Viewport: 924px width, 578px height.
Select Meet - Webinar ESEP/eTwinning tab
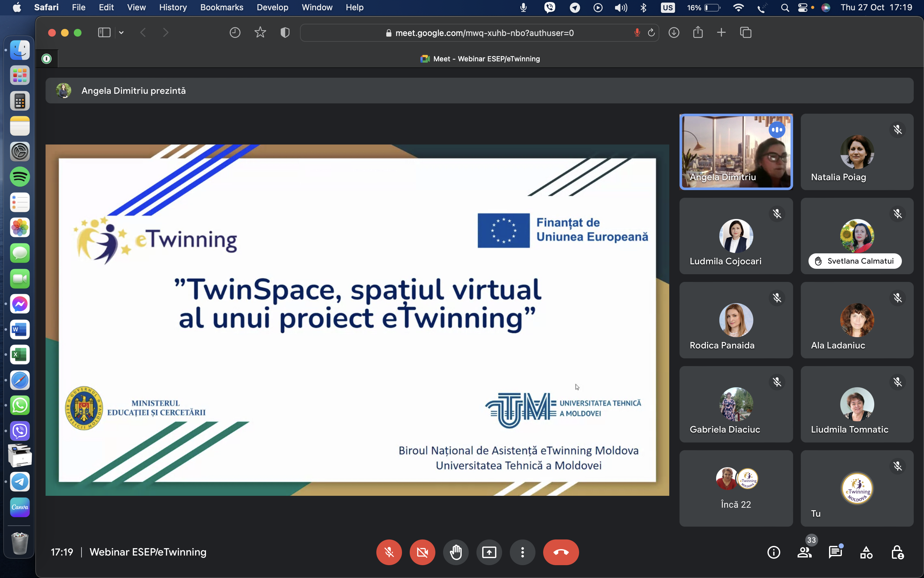[x=480, y=58]
